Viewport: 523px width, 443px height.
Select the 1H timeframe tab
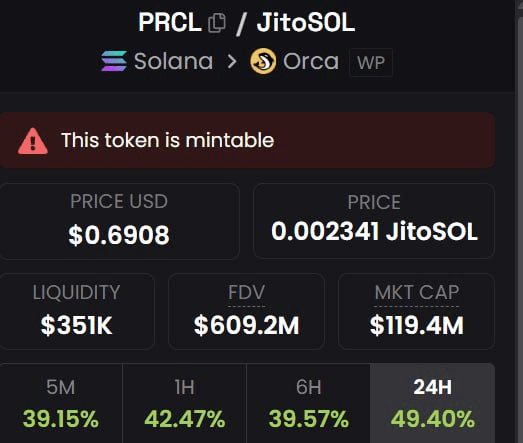tap(184, 403)
